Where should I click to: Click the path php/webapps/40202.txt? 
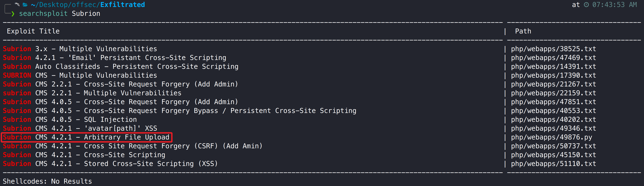(553, 119)
